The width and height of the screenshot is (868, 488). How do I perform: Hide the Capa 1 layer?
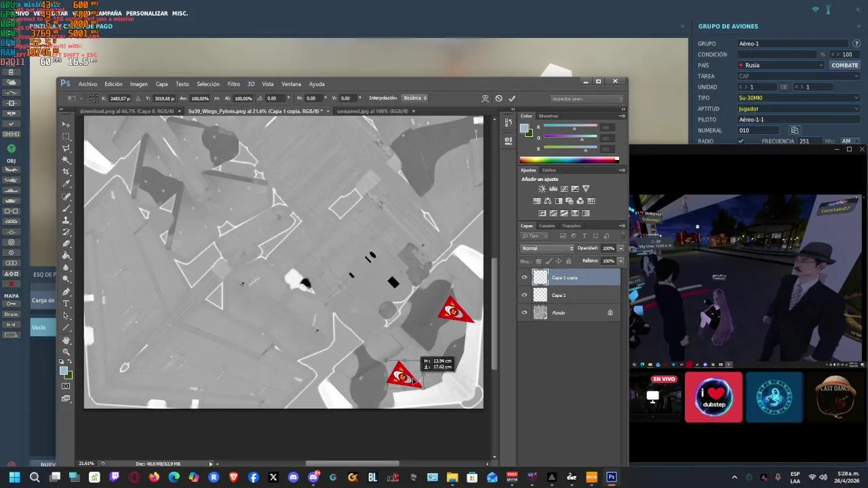524,295
